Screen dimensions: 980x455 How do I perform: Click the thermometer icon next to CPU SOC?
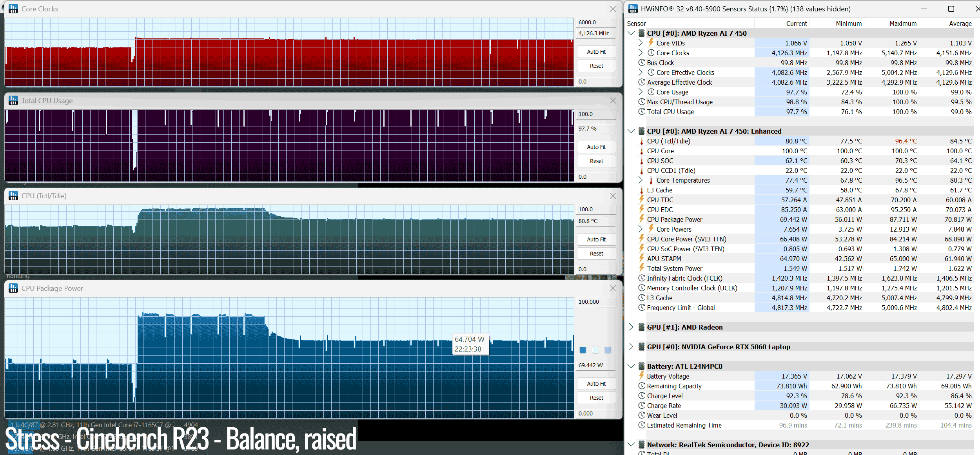point(642,161)
